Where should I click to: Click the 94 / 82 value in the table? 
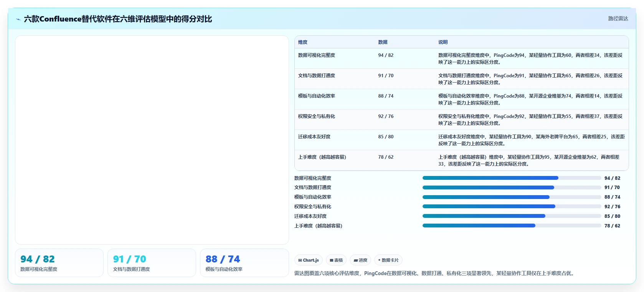pyautogui.click(x=386, y=55)
